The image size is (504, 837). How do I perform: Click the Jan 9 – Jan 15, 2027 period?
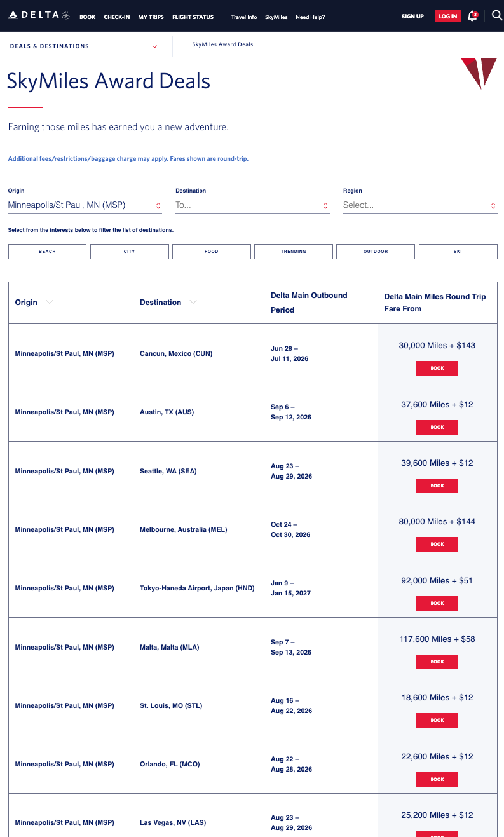[291, 588]
